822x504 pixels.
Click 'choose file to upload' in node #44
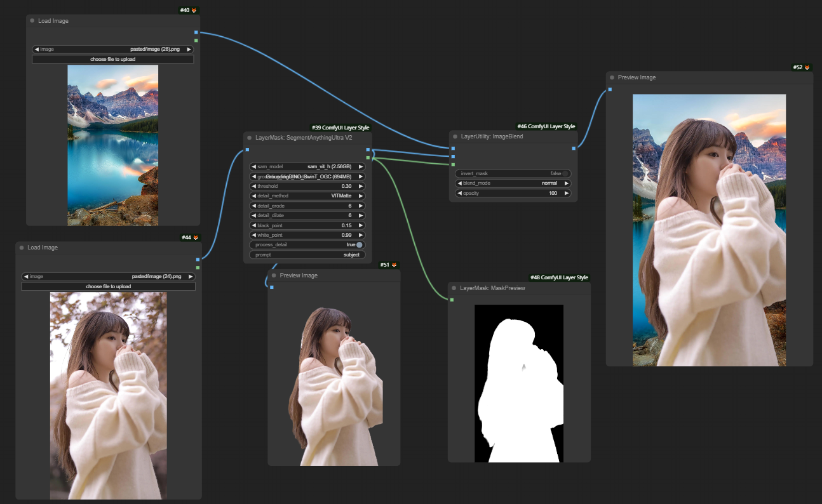pos(108,287)
